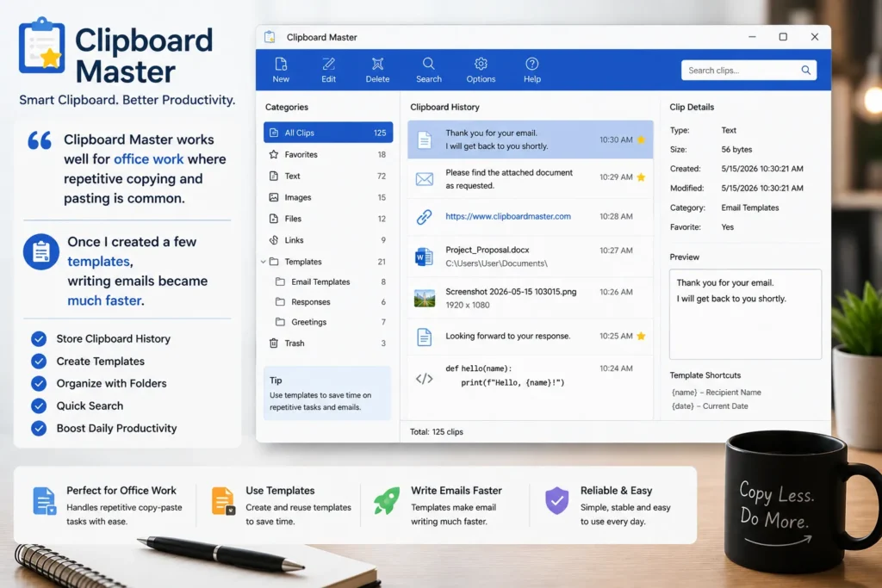Click the Responses folder icon
The height and width of the screenshot is (588, 882).
pyautogui.click(x=280, y=302)
